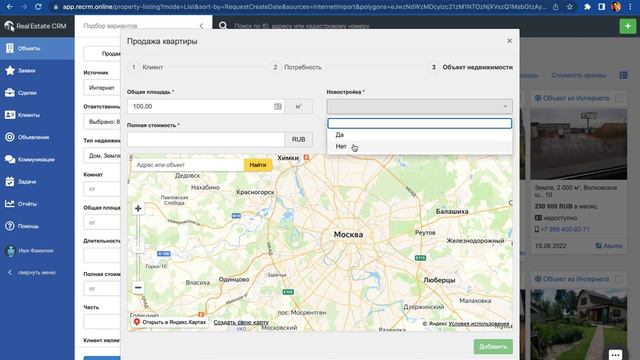The width and height of the screenshot is (640, 360).
Task: Open Advertisements target icon in sidebar
Action: click(x=10, y=137)
